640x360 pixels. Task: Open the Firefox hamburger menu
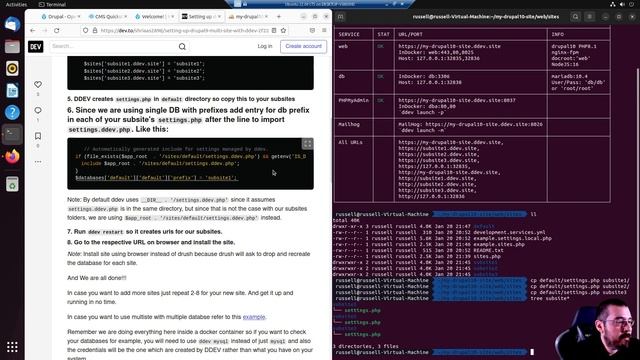(x=324, y=31)
